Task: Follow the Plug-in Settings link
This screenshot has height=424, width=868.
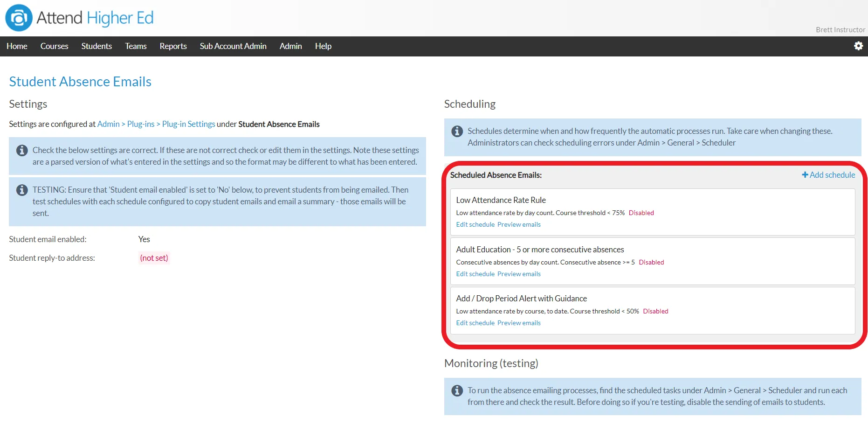Action: [x=188, y=124]
